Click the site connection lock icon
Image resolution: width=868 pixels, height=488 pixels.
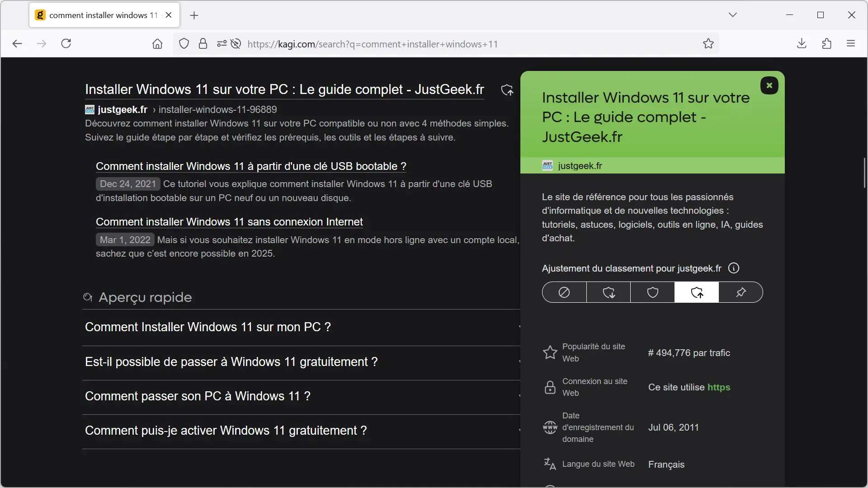coord(550,387)
